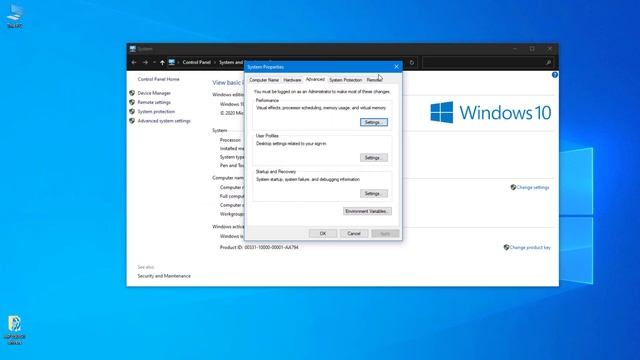Image resolution: width=640 pixels, height=360 pixels.
Task: Go forward in the System window
Action: click(145, 62)
